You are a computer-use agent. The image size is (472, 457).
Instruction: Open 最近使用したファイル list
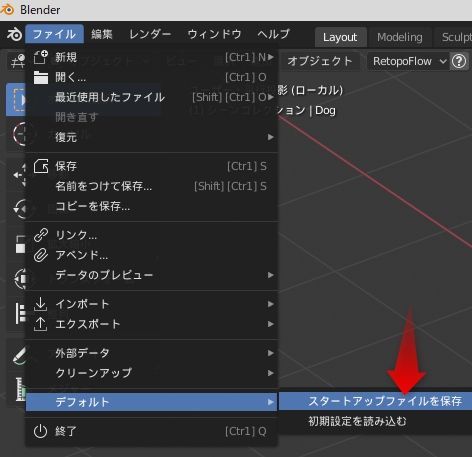tap(151, 97)
